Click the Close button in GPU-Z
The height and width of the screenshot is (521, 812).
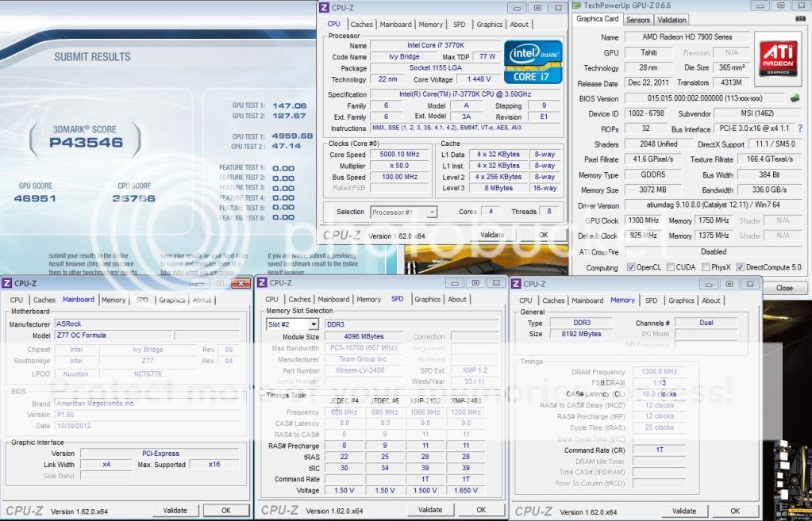[783, 288]
